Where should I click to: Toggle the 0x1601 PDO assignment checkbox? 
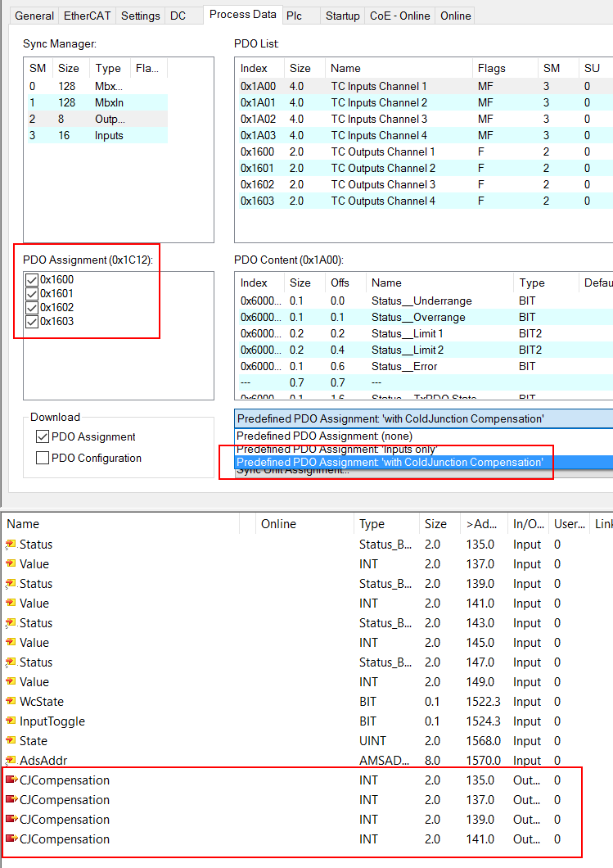point(32,294)
